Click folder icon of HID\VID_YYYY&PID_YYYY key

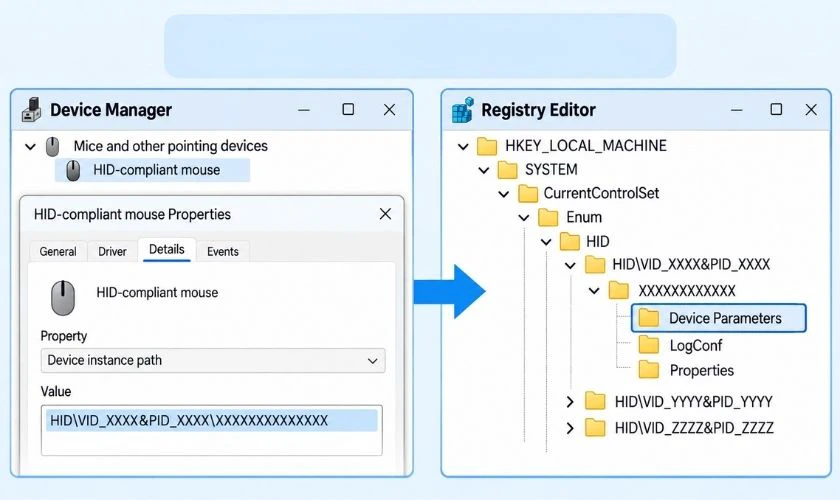595,401
